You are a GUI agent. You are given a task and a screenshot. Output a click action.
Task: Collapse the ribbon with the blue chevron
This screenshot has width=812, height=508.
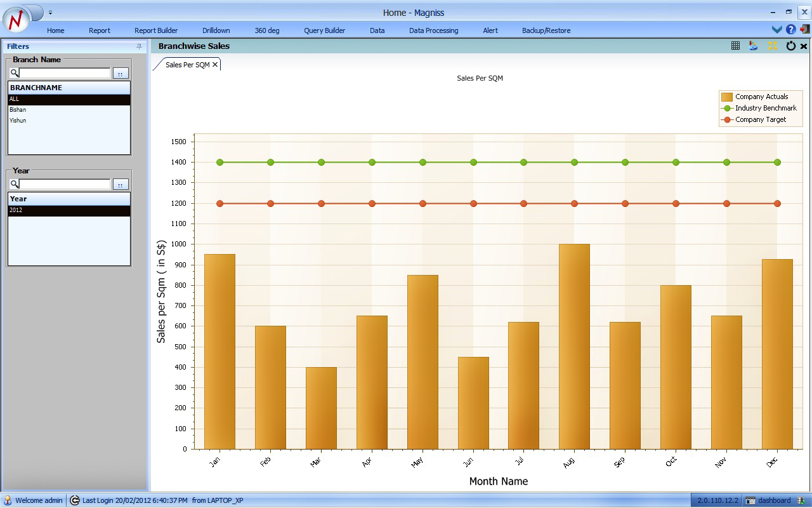pos(776,29)
